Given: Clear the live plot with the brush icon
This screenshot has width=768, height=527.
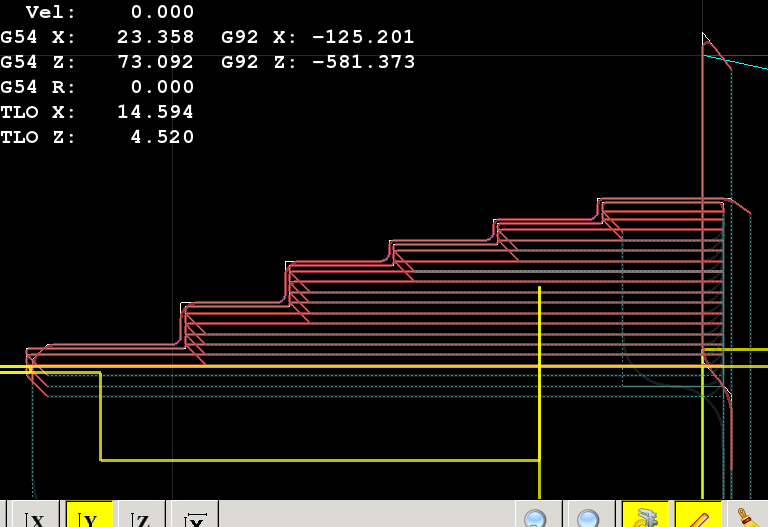Looking at the screenshot, I should [746, 516].
